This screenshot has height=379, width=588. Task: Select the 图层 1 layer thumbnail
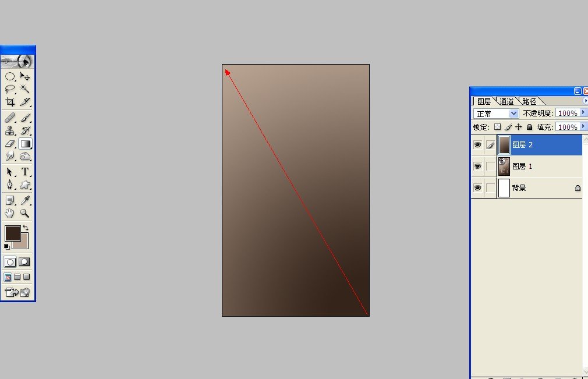(x=504, y=167)
